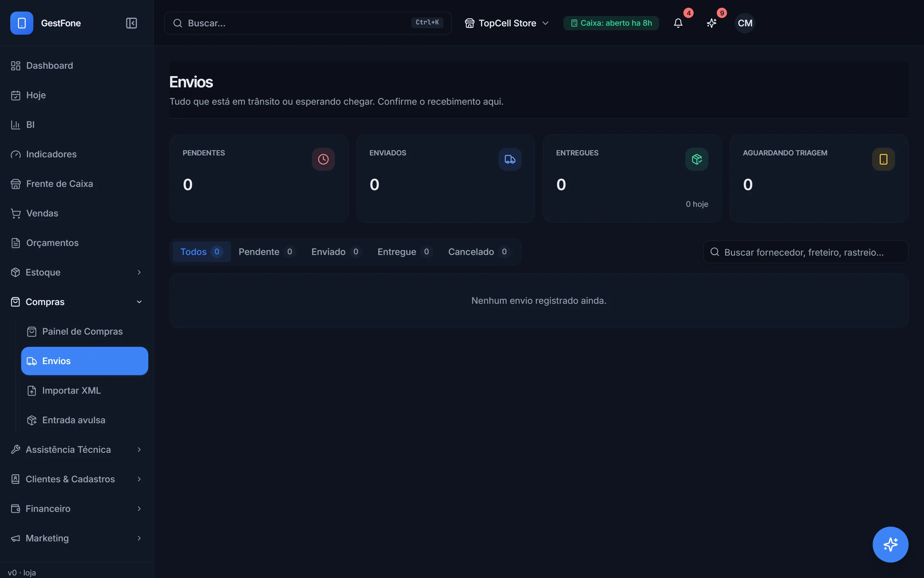Click the Enviados summary card
The image size is (924, 578).
(446, 179)
